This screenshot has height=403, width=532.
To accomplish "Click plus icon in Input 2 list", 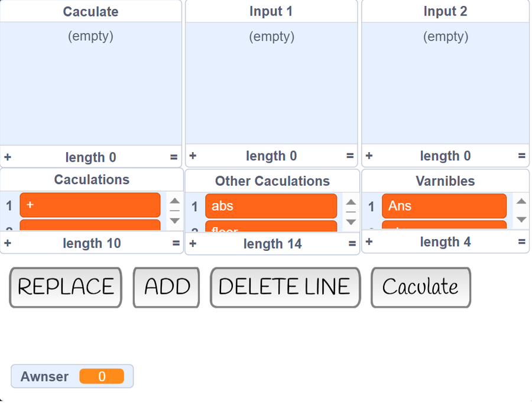I will click(x=369, y=156).
